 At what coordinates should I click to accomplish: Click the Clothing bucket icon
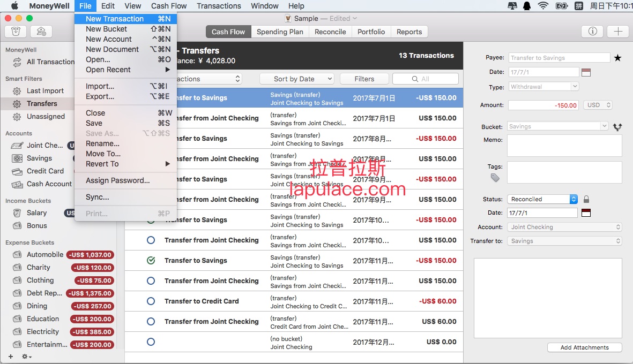coord(17,280)
